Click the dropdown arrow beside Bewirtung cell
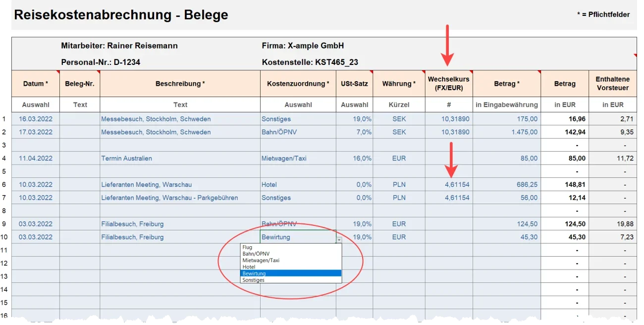This screenshot has width=644, height=325. pyautogui.click(x=339, y=240)
